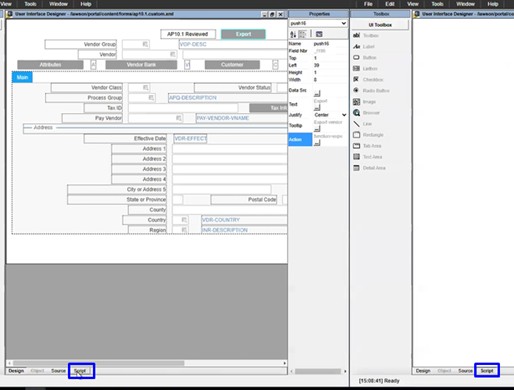
Task: Click the VDR-EFFECT effective date field
Action: [190, 138]
